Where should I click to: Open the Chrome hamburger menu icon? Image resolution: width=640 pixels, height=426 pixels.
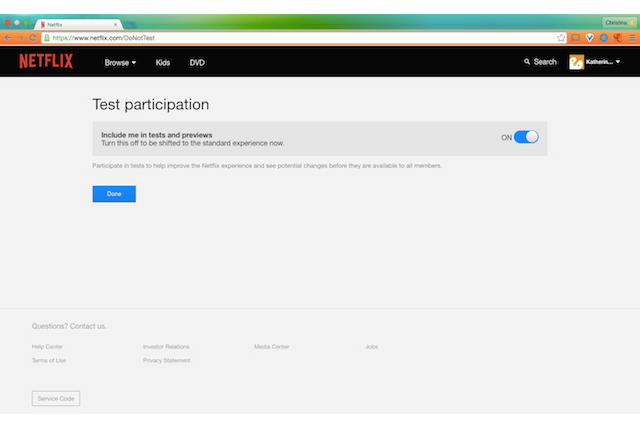pos(631,37)
